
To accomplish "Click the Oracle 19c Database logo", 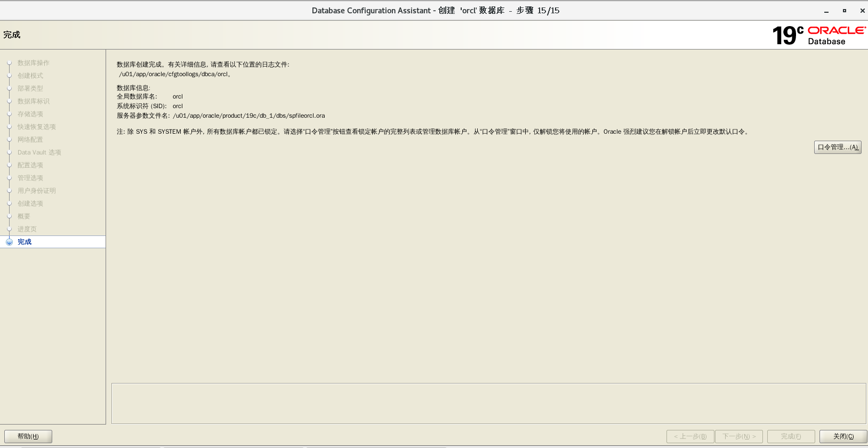I will coord(819,35).
